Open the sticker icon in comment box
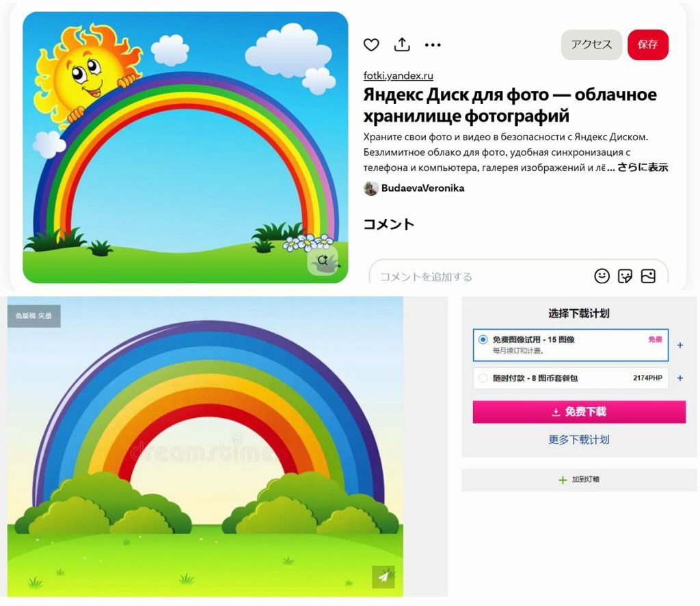Viewport: 700px width, 606px height. [x=625, y=276]
